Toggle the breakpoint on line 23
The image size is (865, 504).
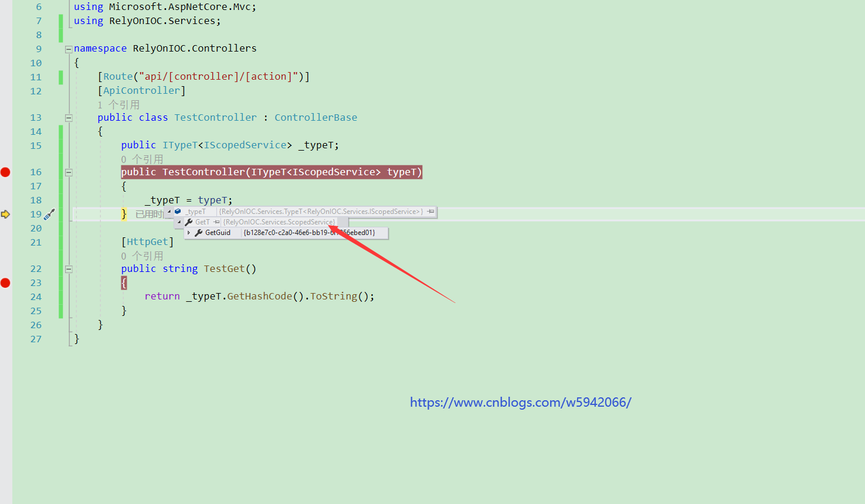click(x=5, y=283)
